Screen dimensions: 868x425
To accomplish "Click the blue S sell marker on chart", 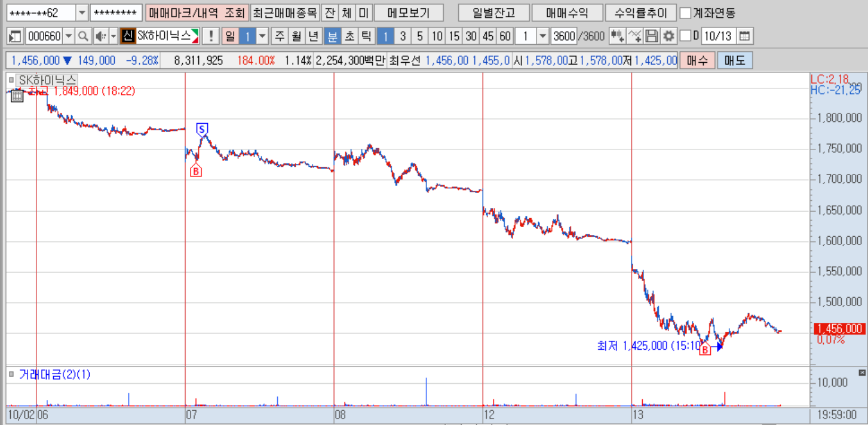I will [x=202, y=129].
